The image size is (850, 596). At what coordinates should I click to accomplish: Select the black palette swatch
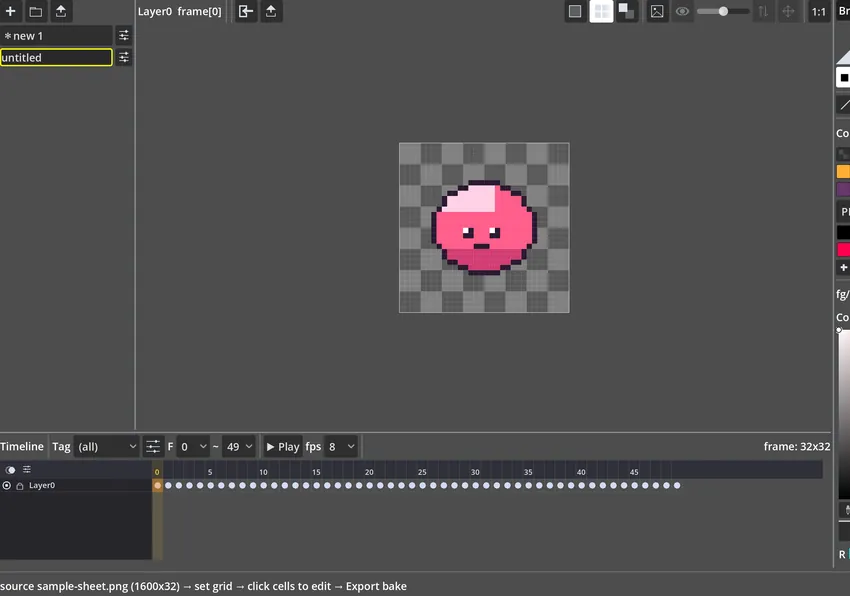(843, 232)
